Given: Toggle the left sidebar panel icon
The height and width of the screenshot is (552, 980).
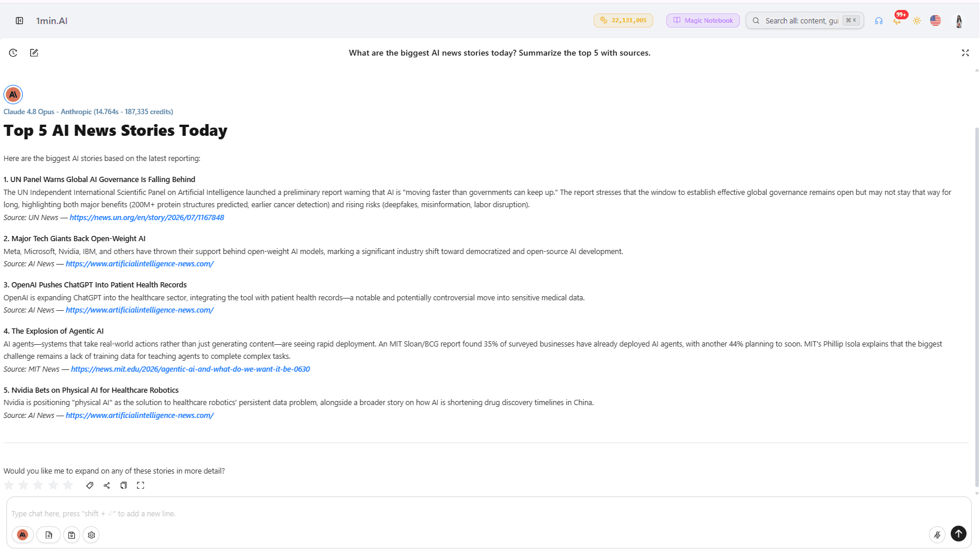Looking at the screenshot, I should point(19,20).
